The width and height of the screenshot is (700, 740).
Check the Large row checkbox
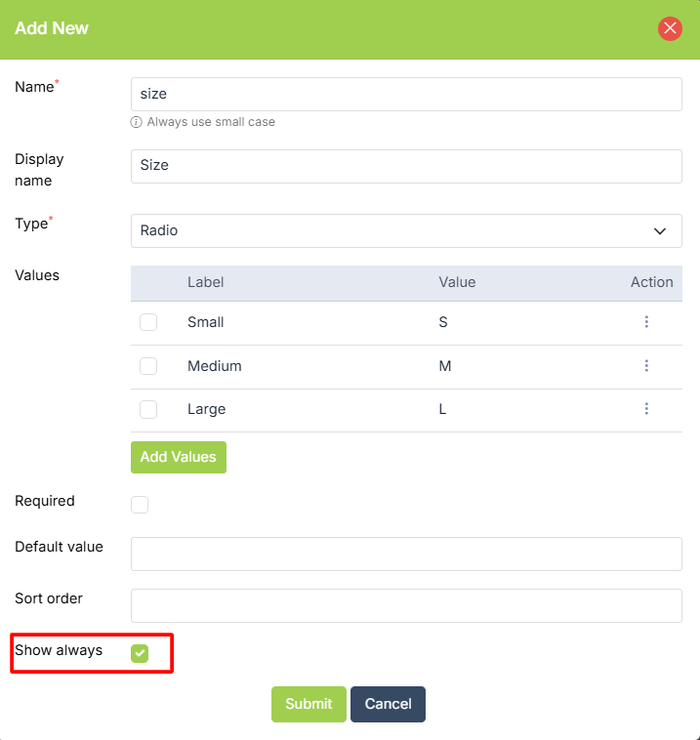pyautogui.click(x=148, y=409)
